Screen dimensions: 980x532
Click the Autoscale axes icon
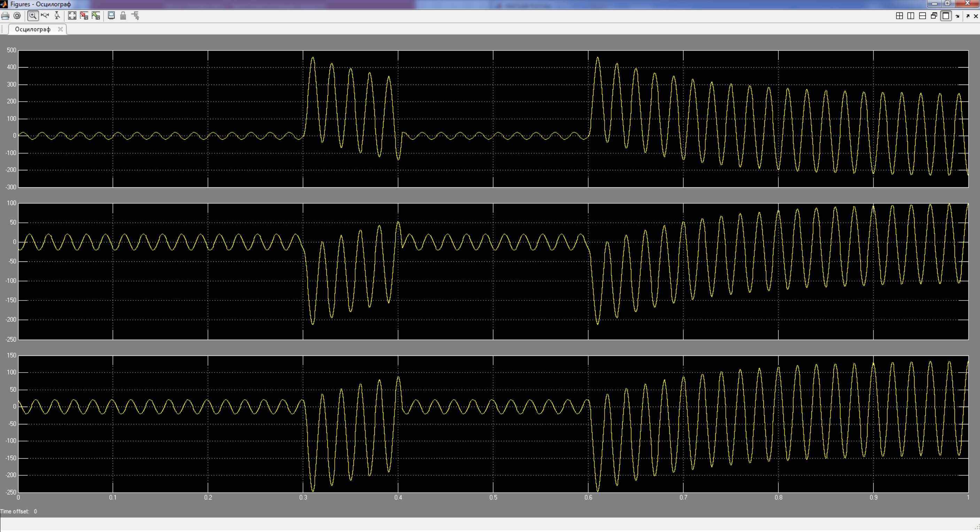tap(72, 16)
